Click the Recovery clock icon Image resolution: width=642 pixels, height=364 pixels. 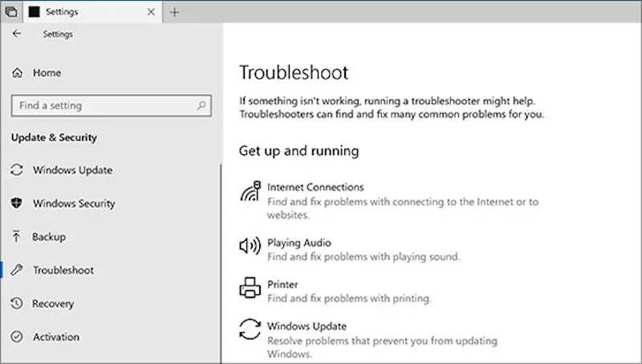[x=17, y=304]
